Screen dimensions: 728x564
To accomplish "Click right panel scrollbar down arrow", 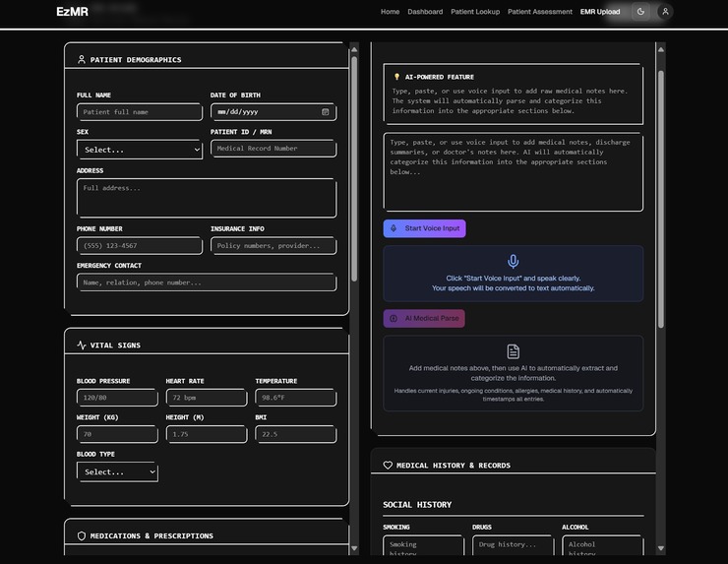I will [x=661, y=548].
